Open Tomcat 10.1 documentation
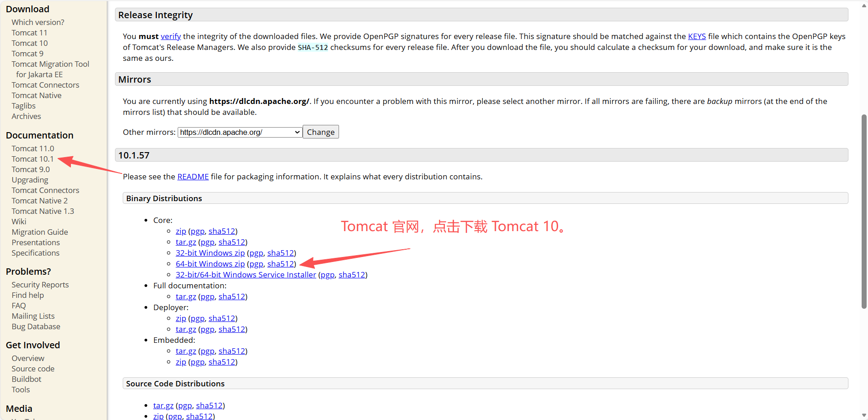Screen dimensions: 868x420 pos(33,159)
